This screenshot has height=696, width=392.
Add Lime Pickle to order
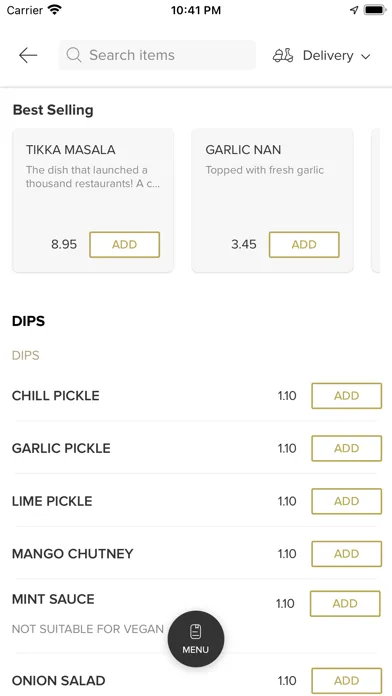(347, 501)
